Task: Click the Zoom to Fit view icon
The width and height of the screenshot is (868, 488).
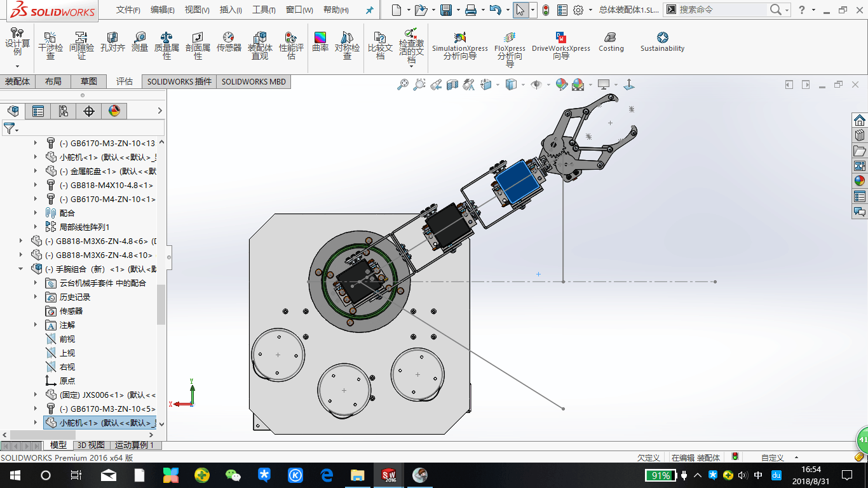Action: point(403,85)
